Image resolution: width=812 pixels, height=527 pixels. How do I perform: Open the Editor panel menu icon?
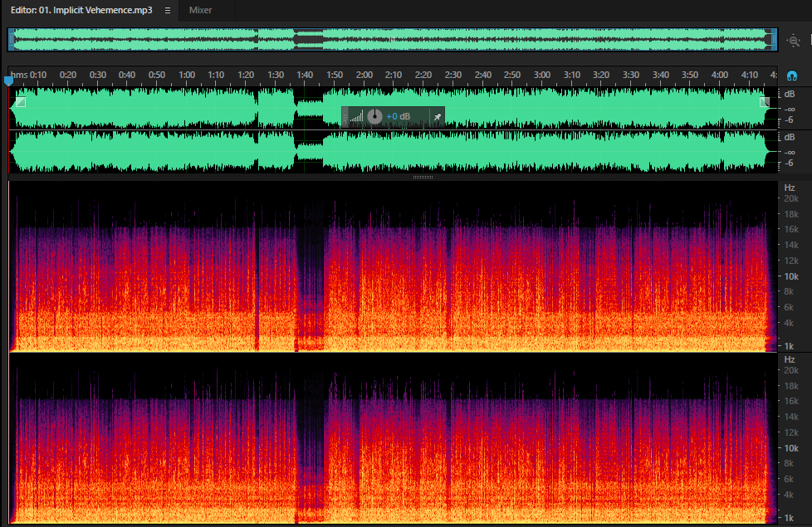167,10
